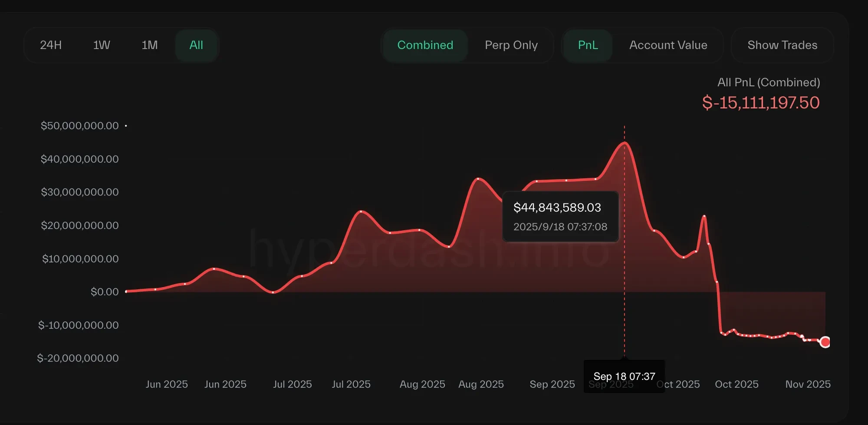The image size is (868, 425).
Task: Select the 24H time range
Action: pyautogui.click(x=51, y=45)
